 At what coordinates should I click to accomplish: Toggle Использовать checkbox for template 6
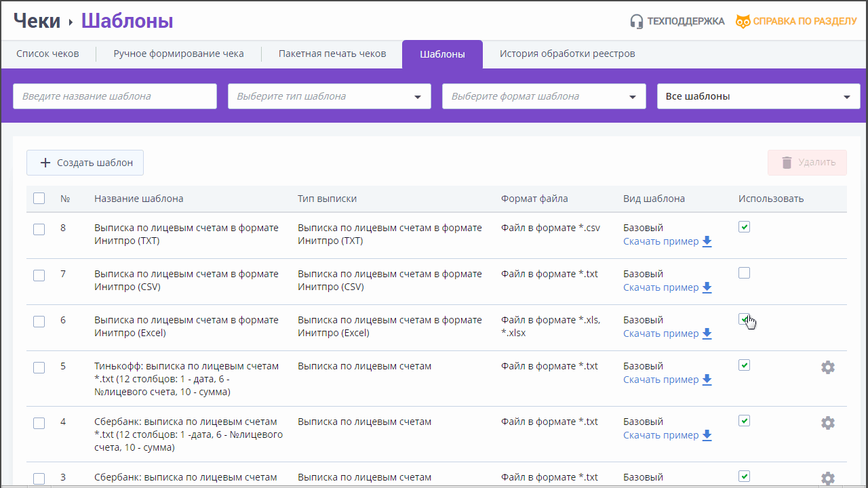pyautogui.click(x=744, y=319)
